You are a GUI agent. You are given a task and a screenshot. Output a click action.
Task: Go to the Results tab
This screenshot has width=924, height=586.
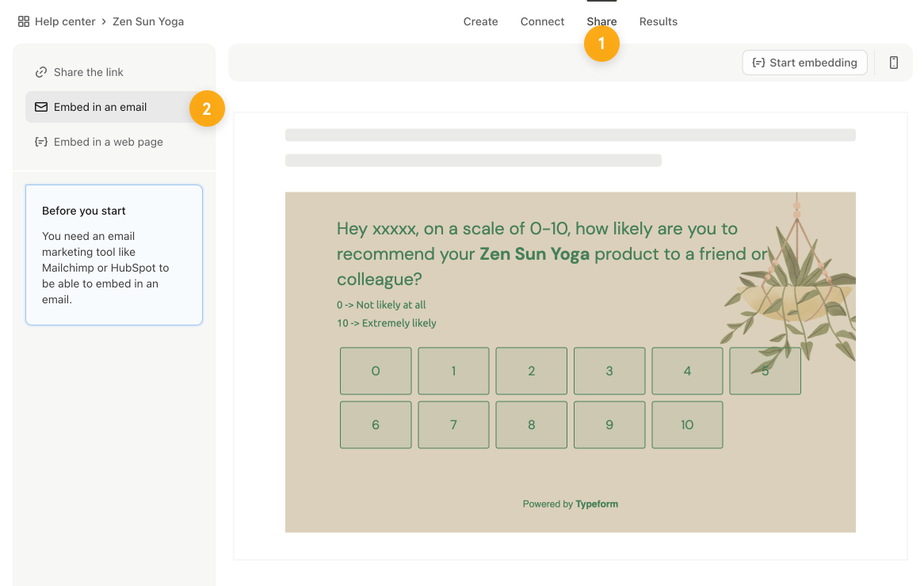coord(659,22)
